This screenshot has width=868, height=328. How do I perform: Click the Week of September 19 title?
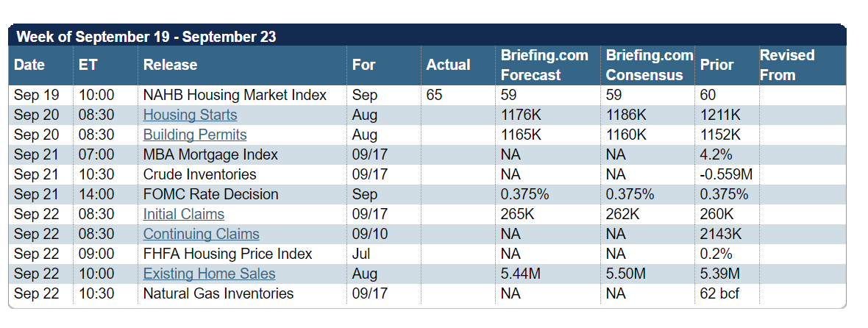(x=146, y=36)
